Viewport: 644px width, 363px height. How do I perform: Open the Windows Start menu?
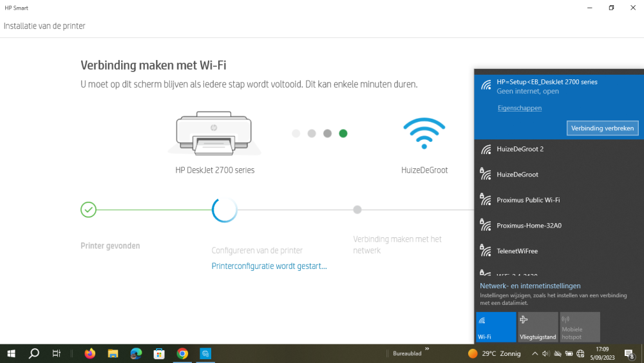[x=12, y=353]
